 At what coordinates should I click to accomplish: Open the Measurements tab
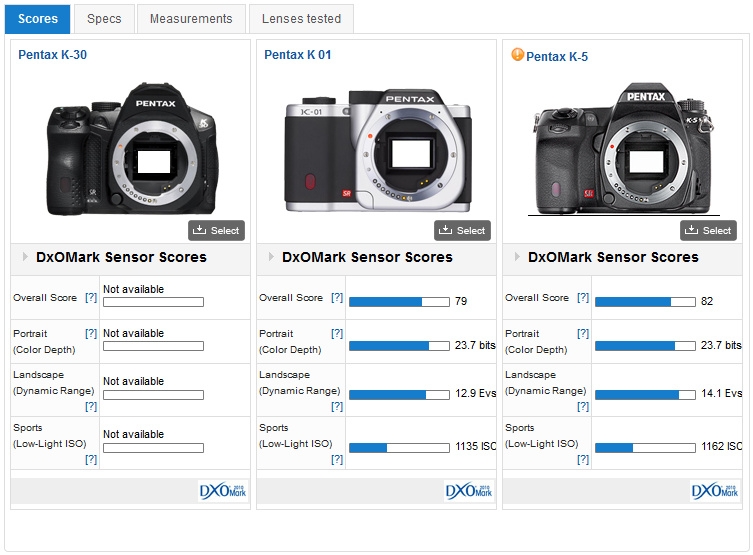click(x=191, y=19)
